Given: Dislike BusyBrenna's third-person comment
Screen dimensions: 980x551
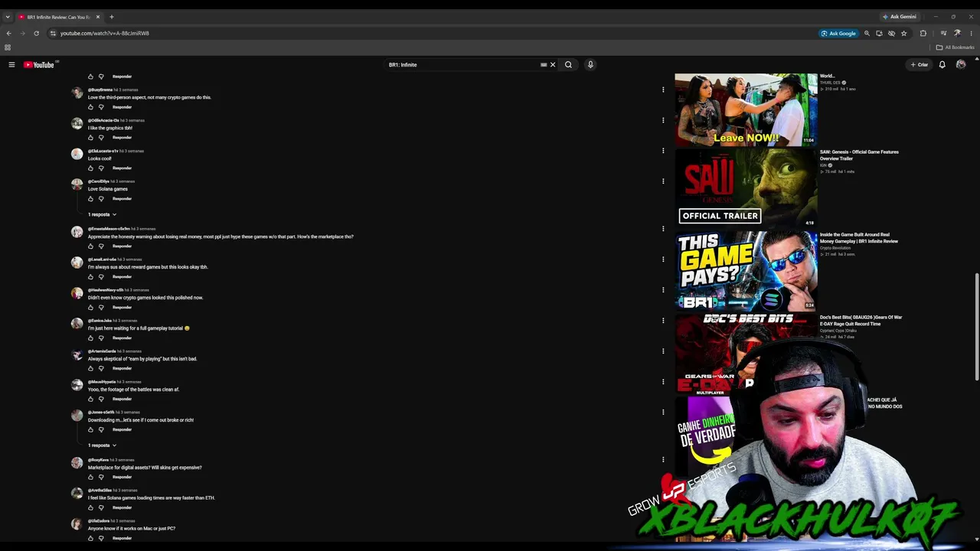Looking at the screenshot, I should click(x=101, y=107).
